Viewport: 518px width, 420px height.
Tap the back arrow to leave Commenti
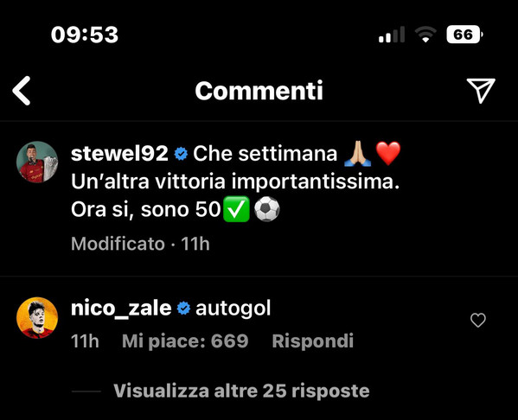(22, 91)
